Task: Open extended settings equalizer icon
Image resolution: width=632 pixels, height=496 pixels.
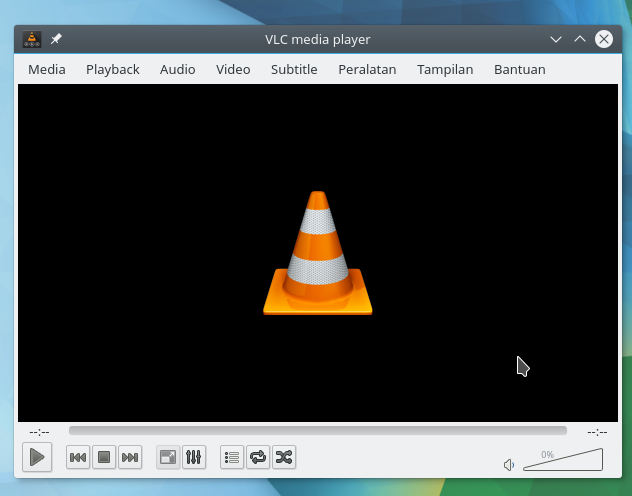Action: coord(194,457)
